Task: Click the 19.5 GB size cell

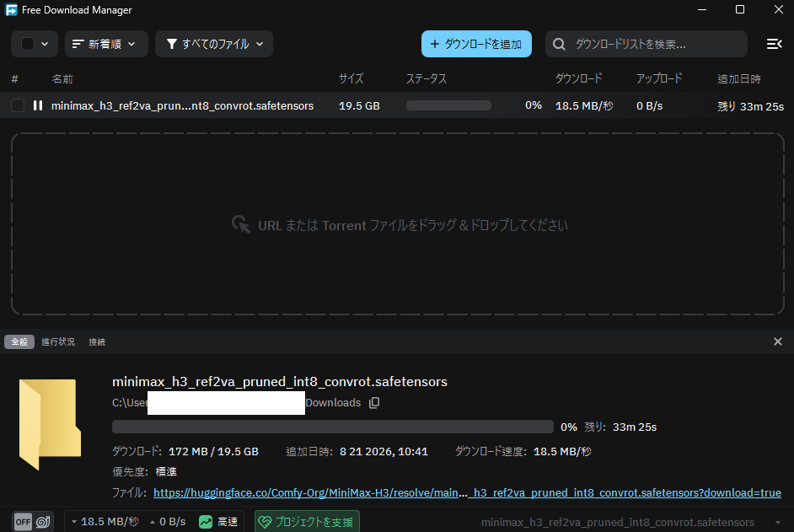Action: click(x=359, y=106)
